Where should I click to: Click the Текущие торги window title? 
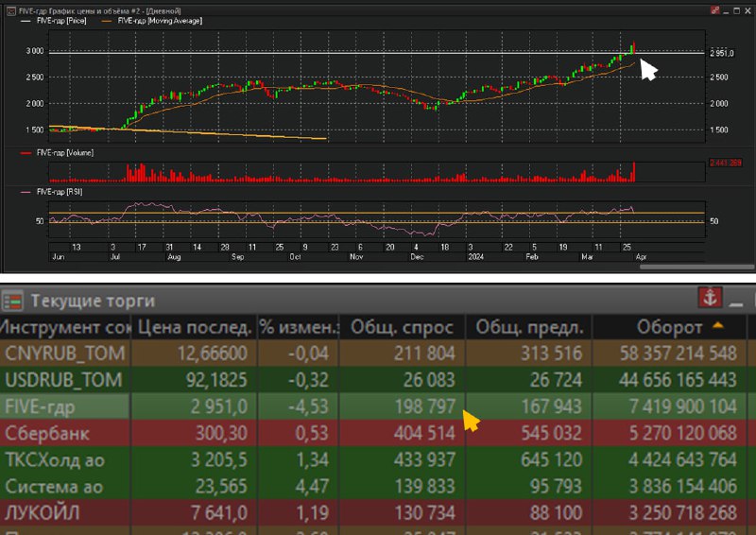pos(93,301)
